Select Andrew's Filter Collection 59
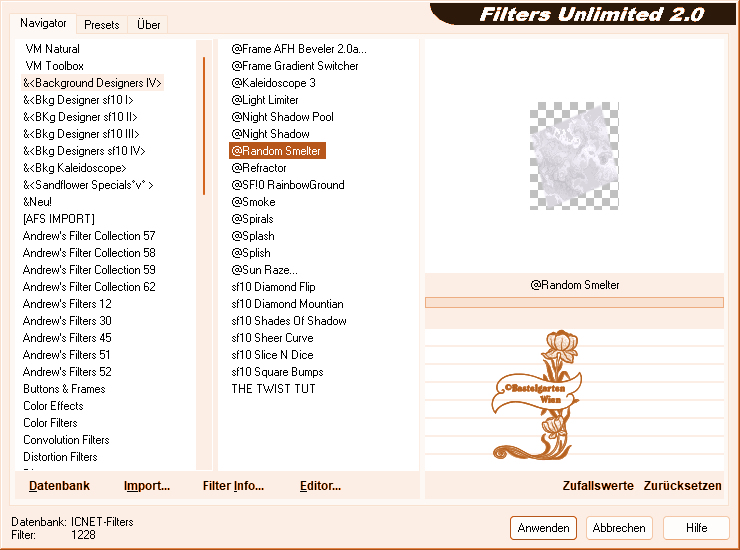The height and width of the screenshot is (550, 740). click(89, 270)
